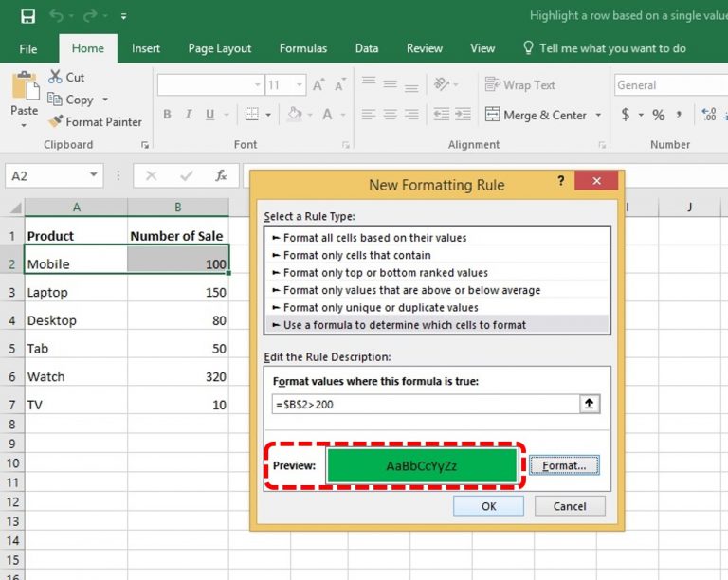Screen dimensions: 728x580
Task: Click Select All corner triangle
Action: 16,208
